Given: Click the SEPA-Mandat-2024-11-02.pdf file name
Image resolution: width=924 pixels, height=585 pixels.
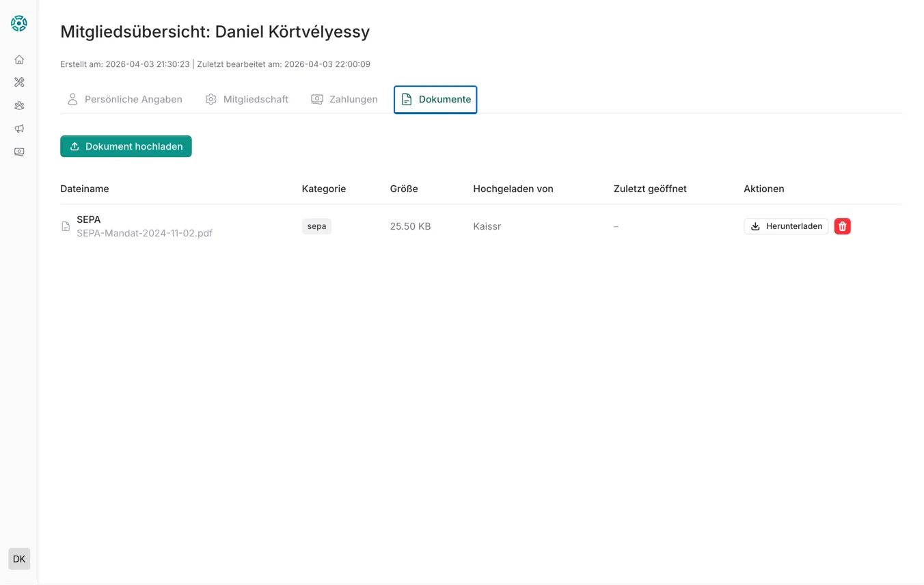Looking at the screenshot, I should [144, 233].
